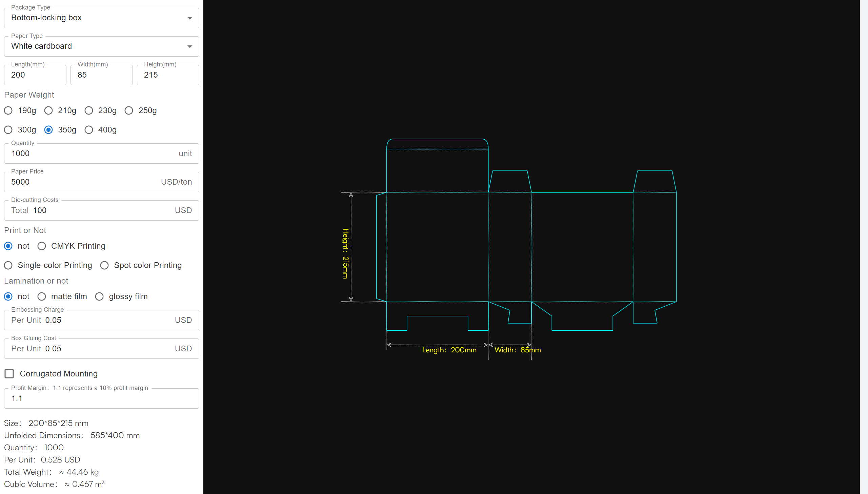This screenshot has height=494, width=868.
Task: Select glossy film lamination
Action: coord(99,296)
